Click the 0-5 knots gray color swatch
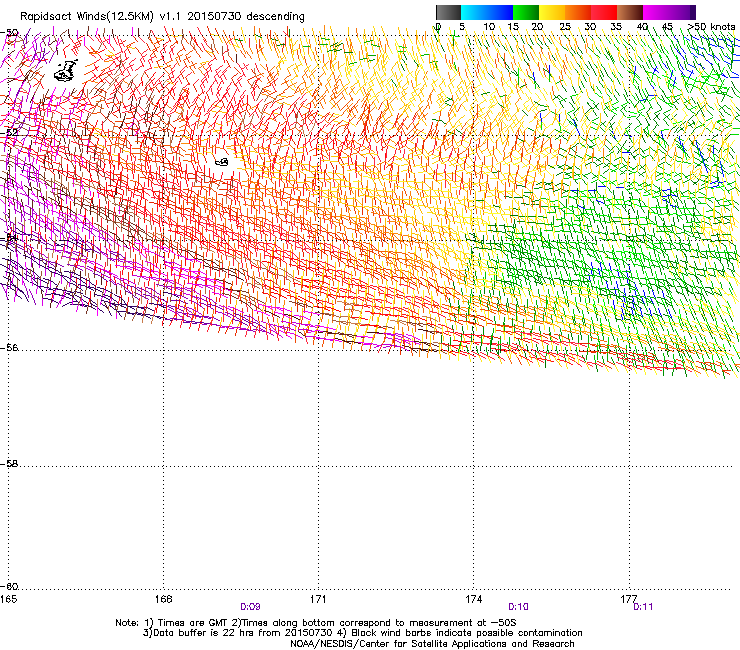The height and width of the screenshot is (650, 740). (x=448, y=12)
